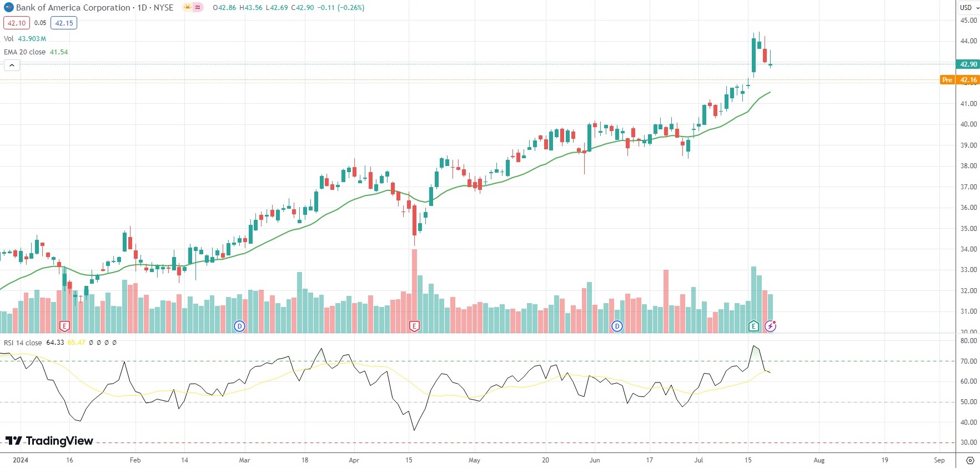
Task: Click the 50.00 RSI scale label
Action: [969, 402]
